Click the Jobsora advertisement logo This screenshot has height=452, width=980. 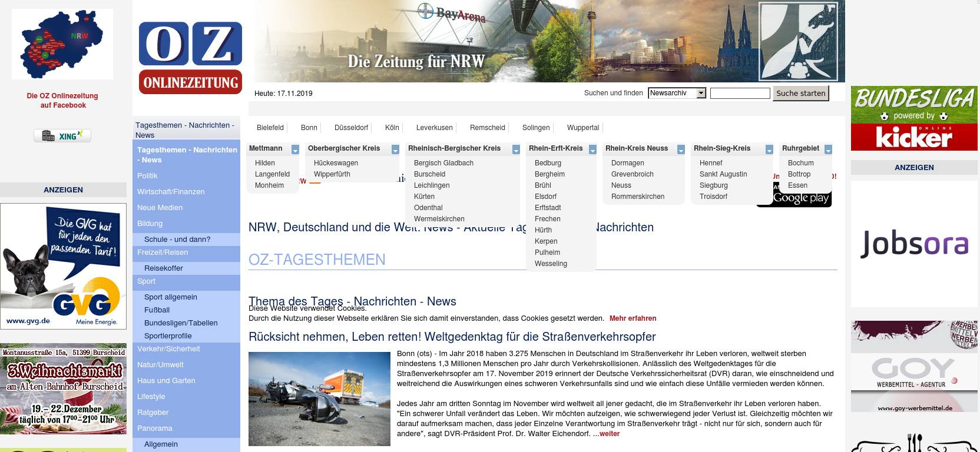coord(913,244)
